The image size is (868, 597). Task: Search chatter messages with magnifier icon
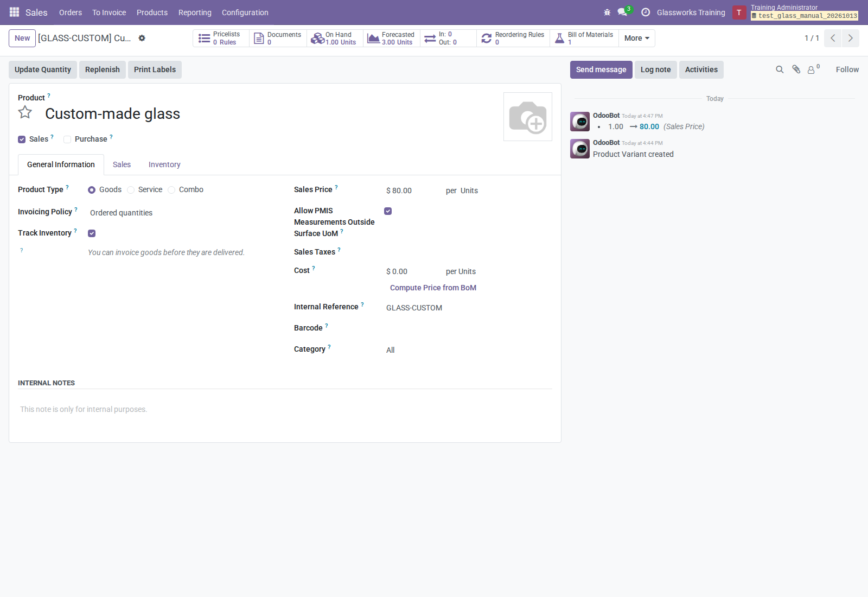tap(780, 69)
